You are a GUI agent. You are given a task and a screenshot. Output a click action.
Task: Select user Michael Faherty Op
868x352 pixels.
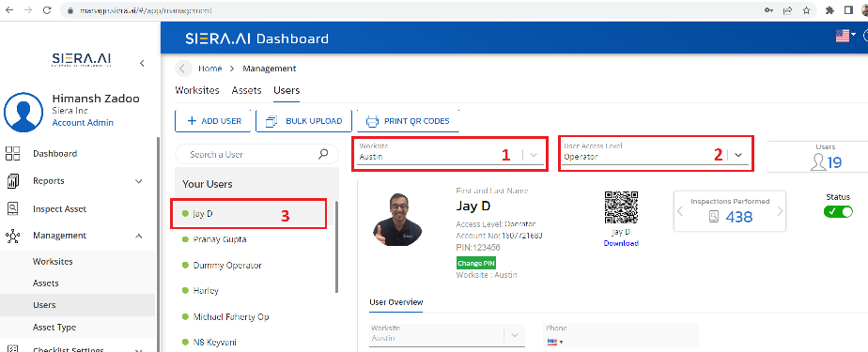[x=231, y=317]
